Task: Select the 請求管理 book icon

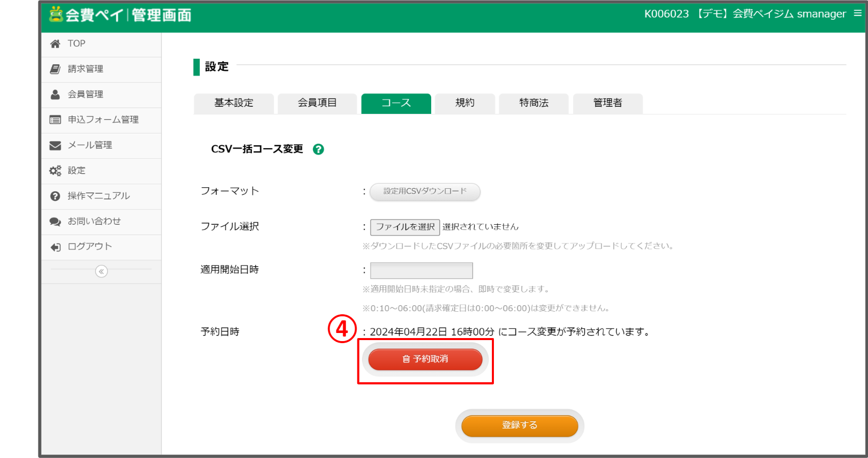Action: (56, 69)
